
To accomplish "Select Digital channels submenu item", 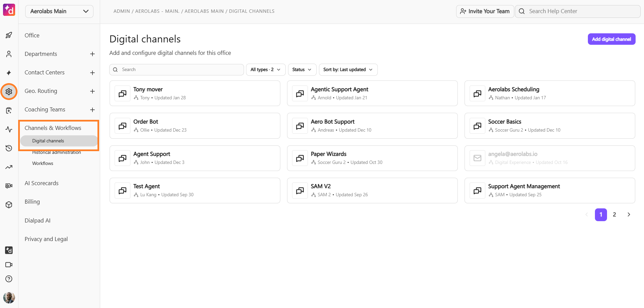I will pyautogui.click(x=59, y=141).
